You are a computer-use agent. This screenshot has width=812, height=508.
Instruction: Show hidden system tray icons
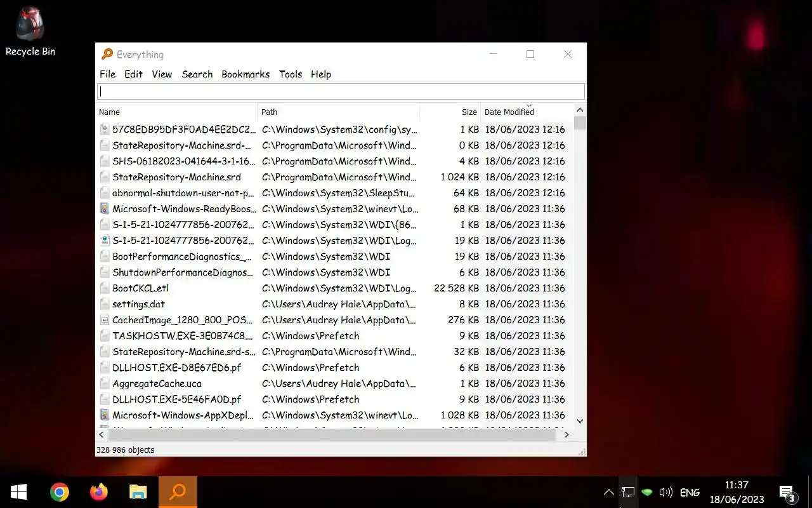608,492
